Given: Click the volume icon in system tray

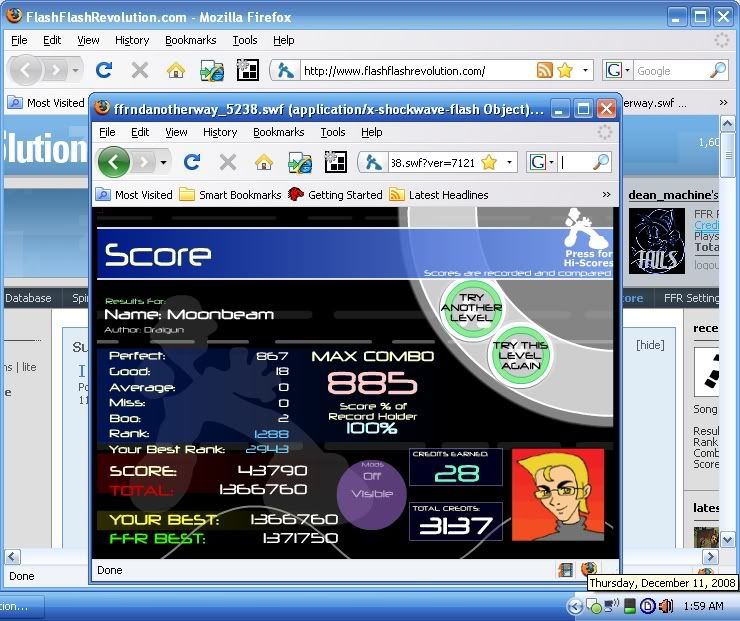Looking at the screenshot, I should (x=666, y=606).
